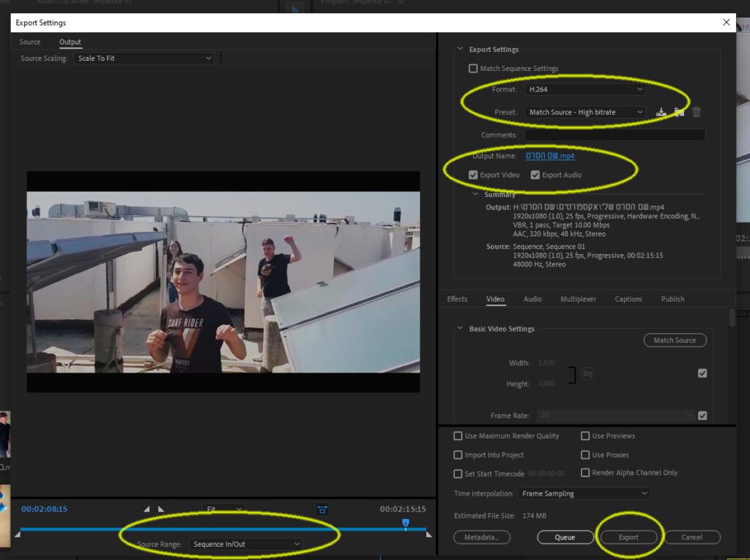Click the Comments input field
This screenshot has height=560, width=750.
coord(615,135)
